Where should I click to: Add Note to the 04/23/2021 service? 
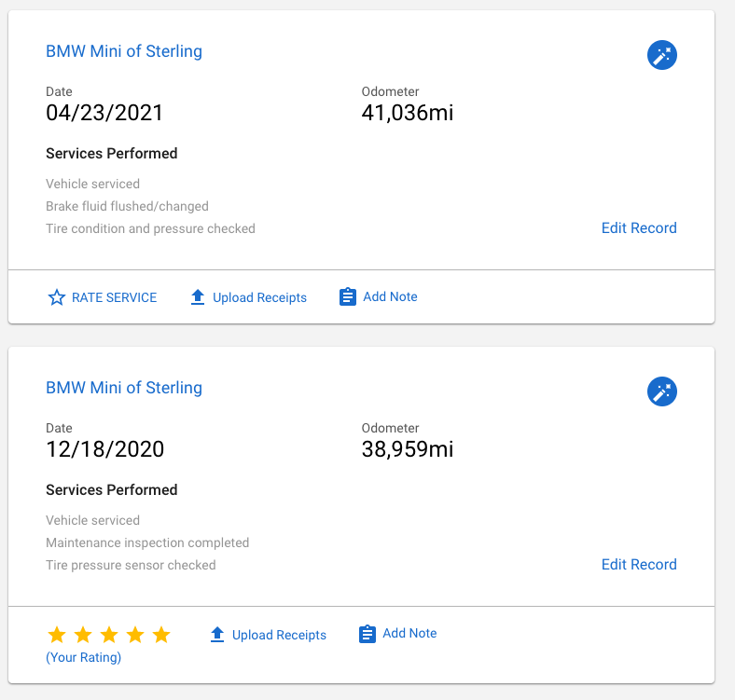[390, 296]
